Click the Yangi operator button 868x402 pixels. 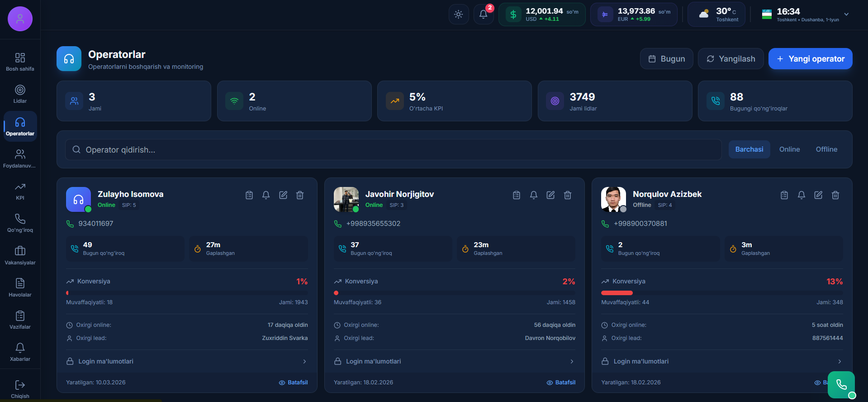(811, 59)
